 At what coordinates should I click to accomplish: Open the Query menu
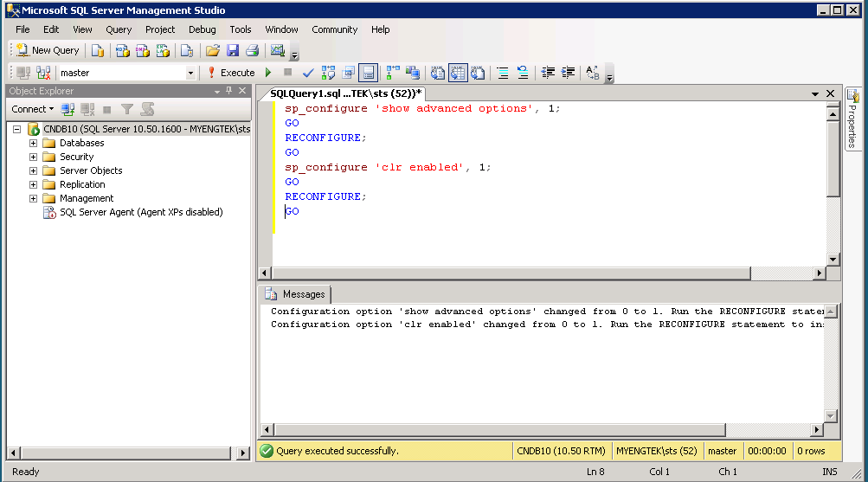(119, 29)
